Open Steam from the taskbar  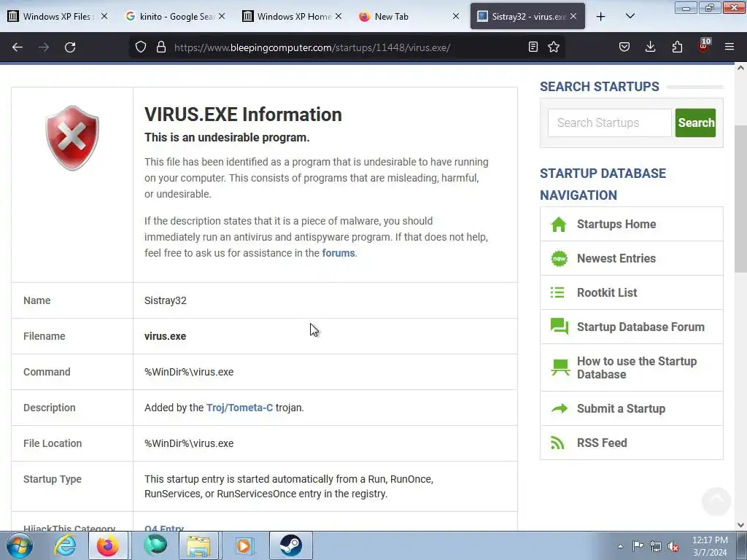tap(290, 545)
